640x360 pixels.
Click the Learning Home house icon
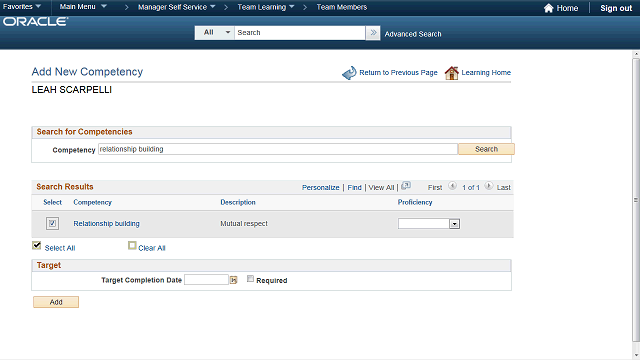pyautogui.click(x=452, y=73)
